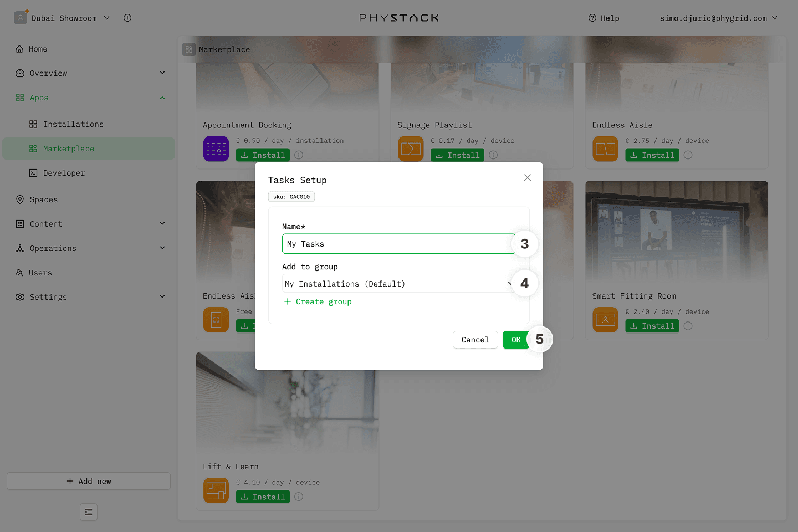Screen dimensions: 798x532
Task: Click the Settings gear icon
Action: pos(20,297)
